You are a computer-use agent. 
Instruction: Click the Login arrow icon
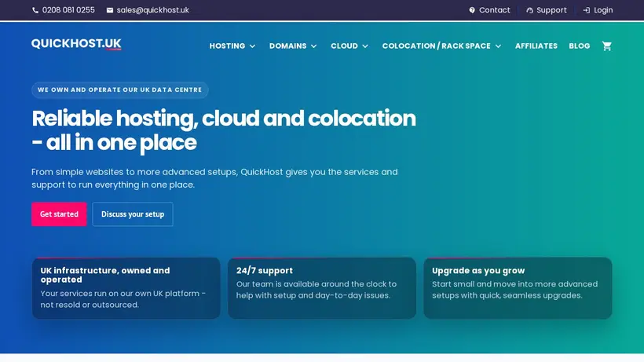[x=587, y=10]
